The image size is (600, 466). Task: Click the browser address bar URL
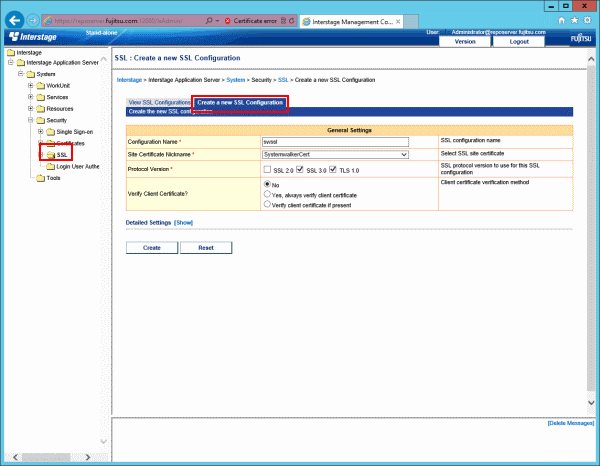click(119, 21)
